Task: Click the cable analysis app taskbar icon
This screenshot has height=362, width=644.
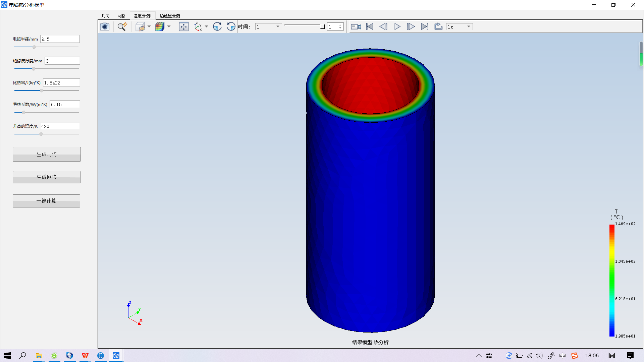Action: tap(116, 356)
